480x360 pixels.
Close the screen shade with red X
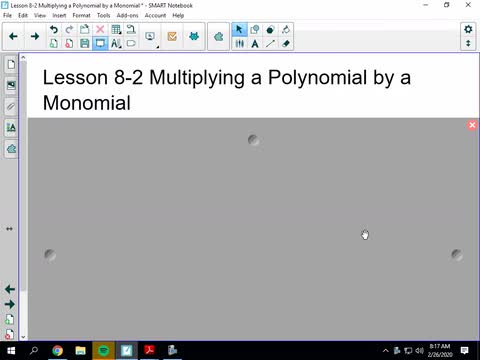point(472,125)
